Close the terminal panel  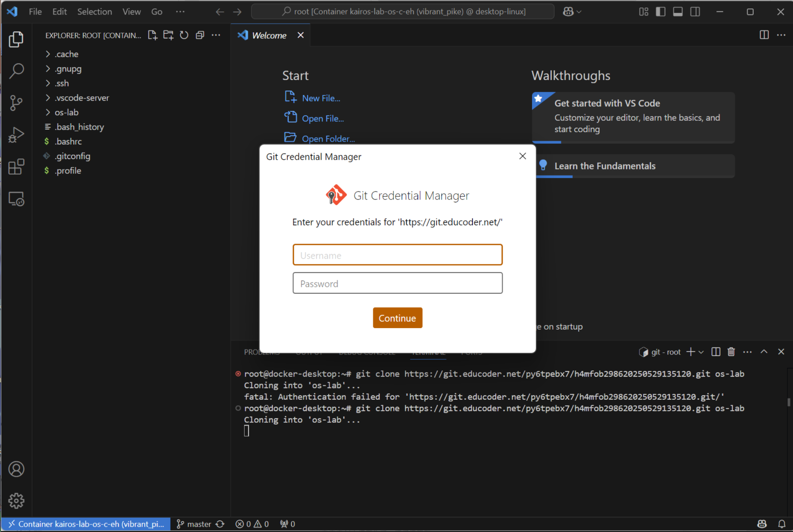tap(781, 352)
